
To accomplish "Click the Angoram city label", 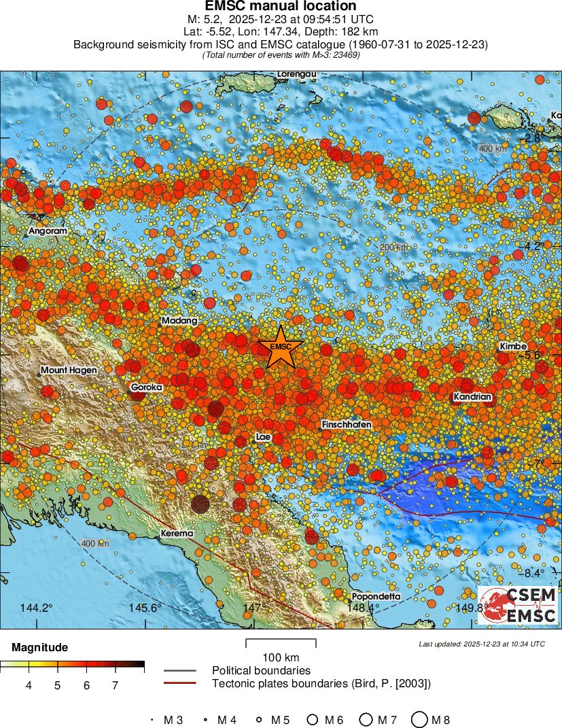I will (x=48, y=230).
